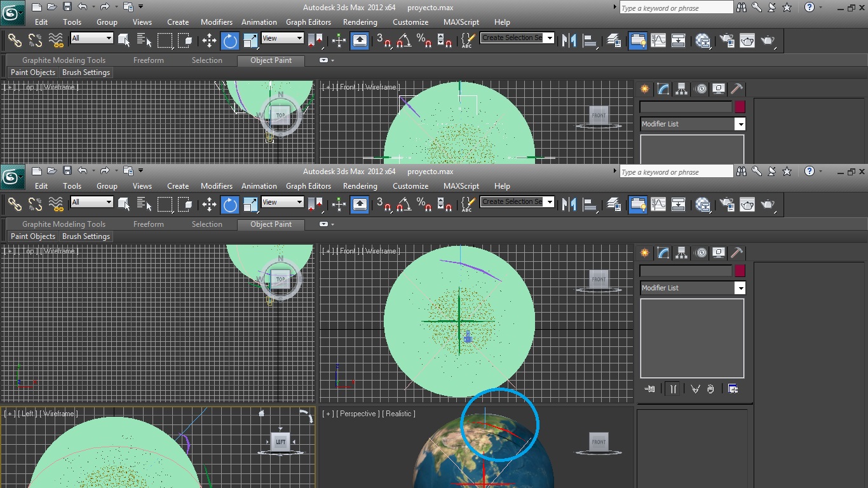Open the Rendering menu in lower window
This screenshot has height=488, width=868.
pos(360,186)
